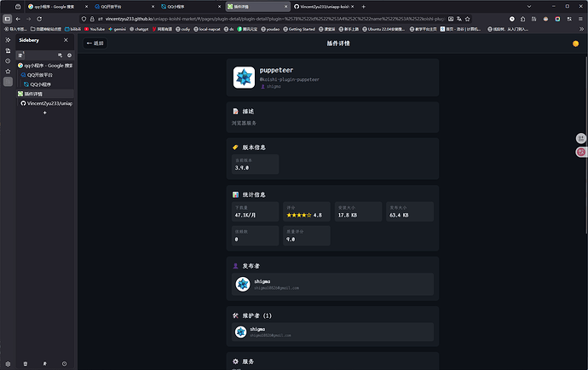
Task: Click the 返回 back button
Action: pyautogui.click(x=95, y=43)
